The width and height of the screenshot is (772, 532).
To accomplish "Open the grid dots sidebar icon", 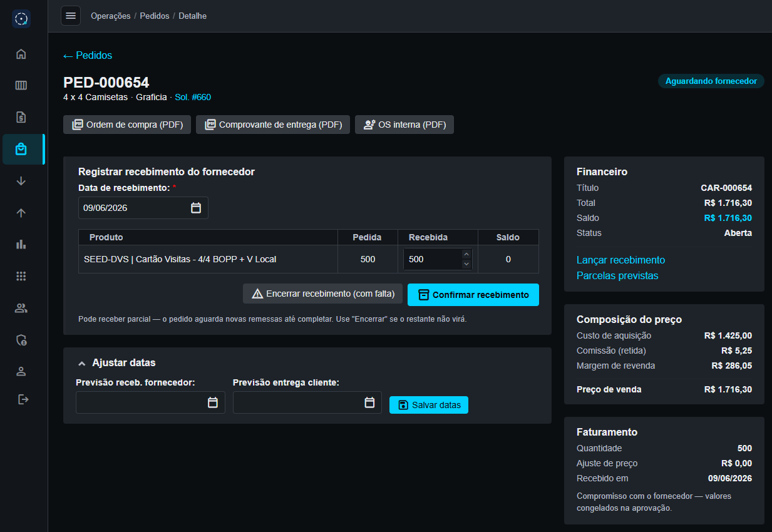I will [21, 276].
